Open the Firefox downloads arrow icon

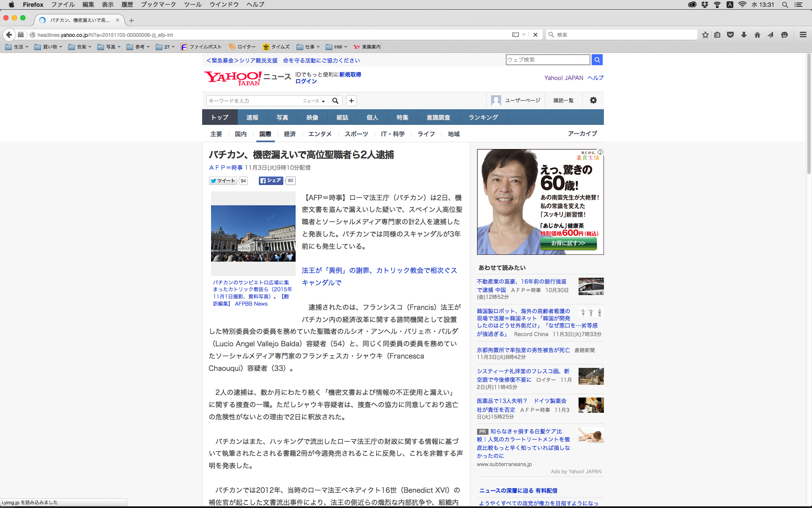click(744, 35)
